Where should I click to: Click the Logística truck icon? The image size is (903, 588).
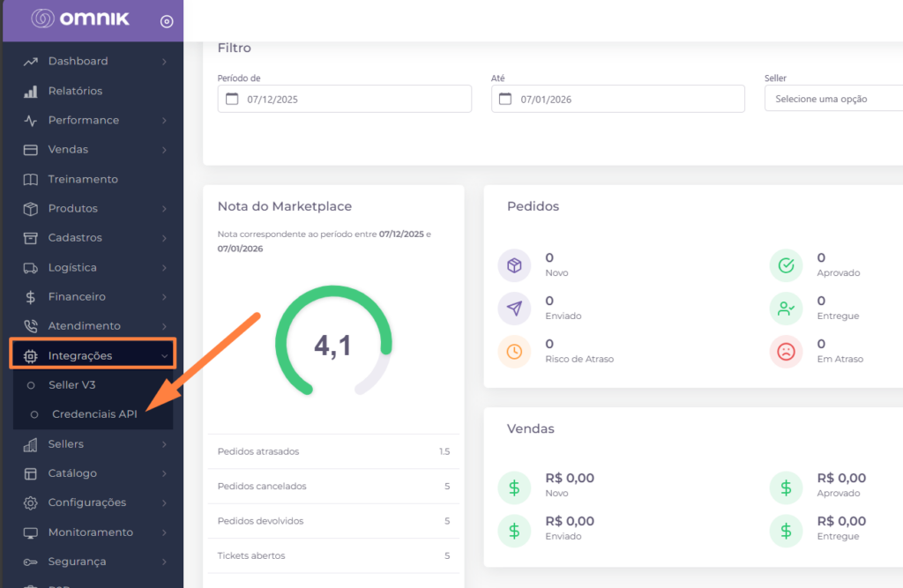[x=31, y=267]
